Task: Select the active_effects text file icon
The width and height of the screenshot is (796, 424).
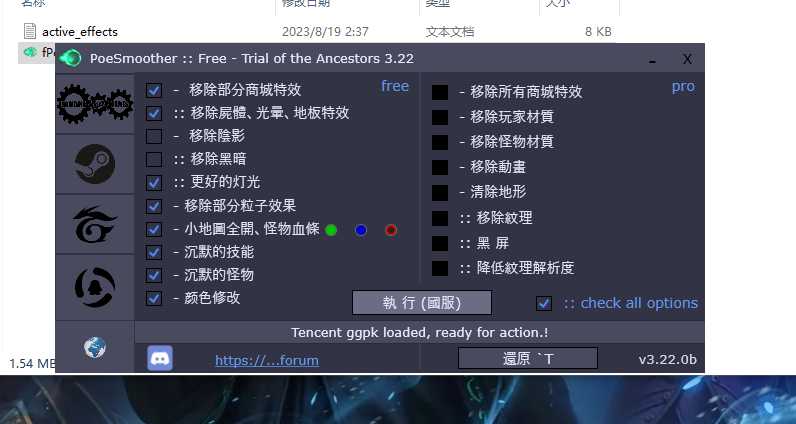Action: [30, 31]
